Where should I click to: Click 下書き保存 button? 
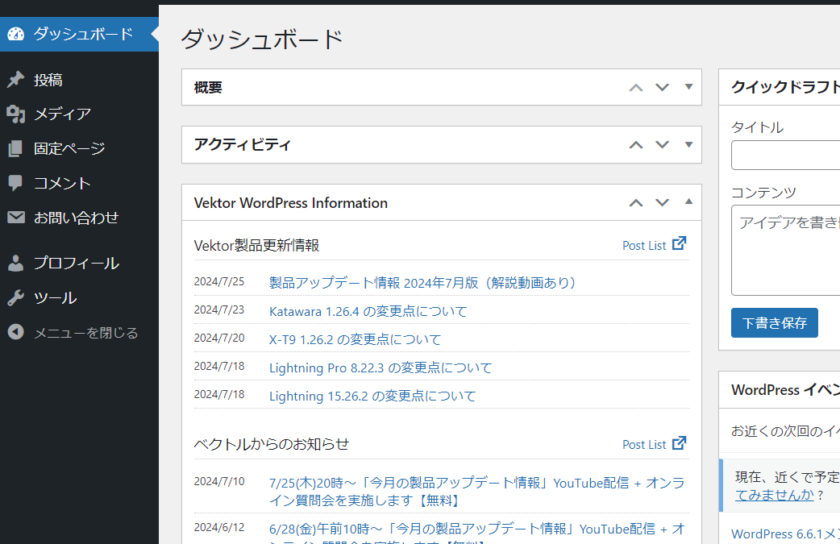click(774, 323)
